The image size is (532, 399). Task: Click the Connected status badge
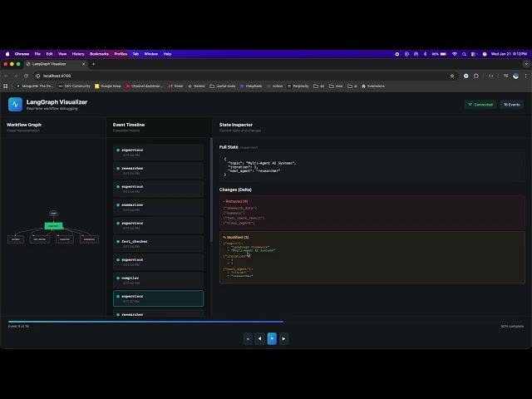(480, 105)
